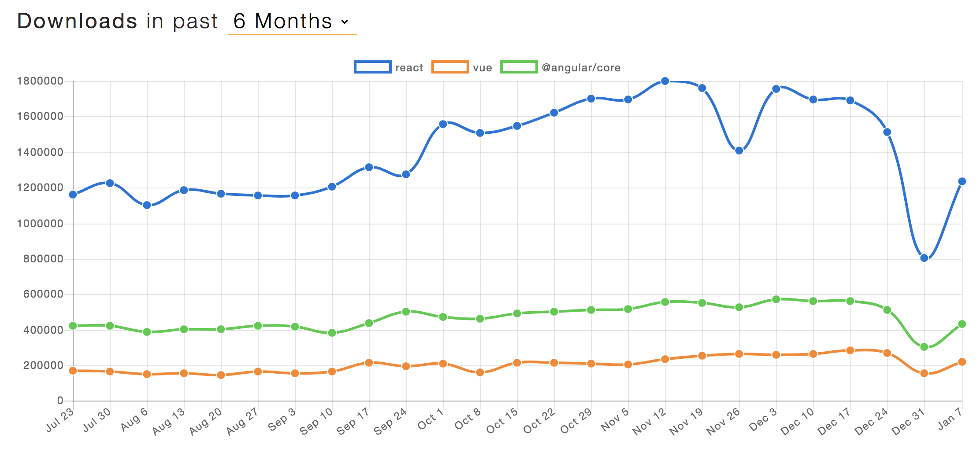Click the orange vue legend color box
This screenshot has width=980, height=449.
point(450,67)
